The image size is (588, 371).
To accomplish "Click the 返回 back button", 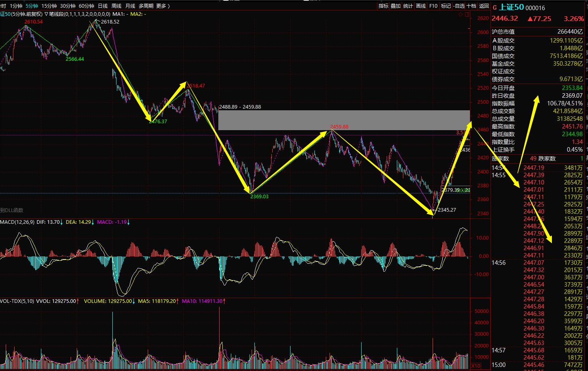I will tap(484, 6).
